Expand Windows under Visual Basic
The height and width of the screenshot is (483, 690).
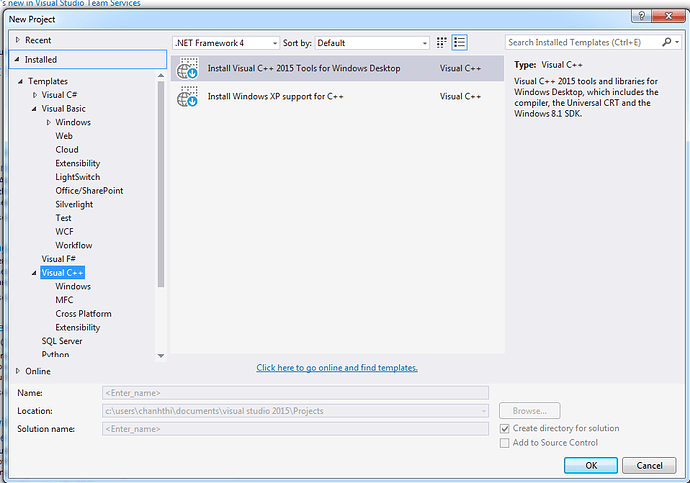(48, 122)
